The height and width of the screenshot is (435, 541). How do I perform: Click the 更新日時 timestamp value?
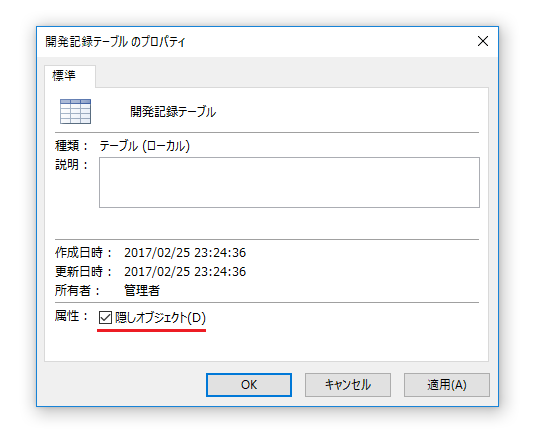(x=185, y=272)
